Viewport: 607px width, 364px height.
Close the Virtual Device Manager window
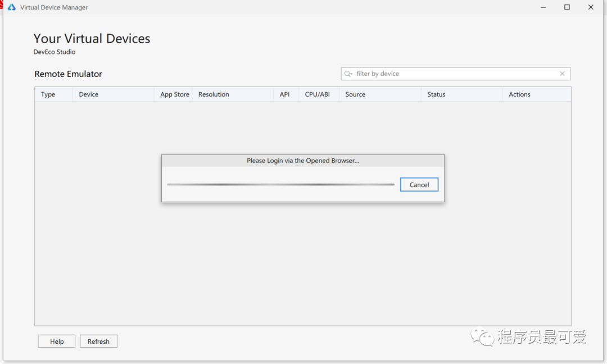click(x=591, y=7)
